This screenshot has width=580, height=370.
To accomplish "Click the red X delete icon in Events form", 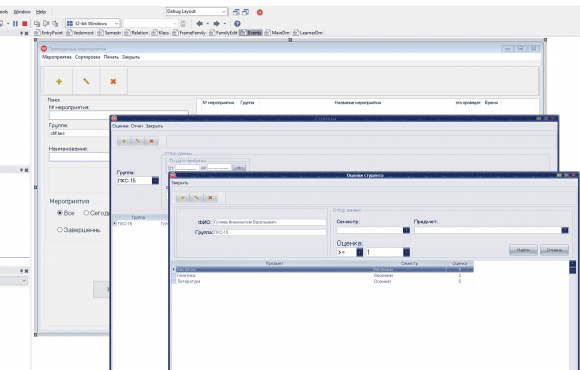I will tap(113, 81).
